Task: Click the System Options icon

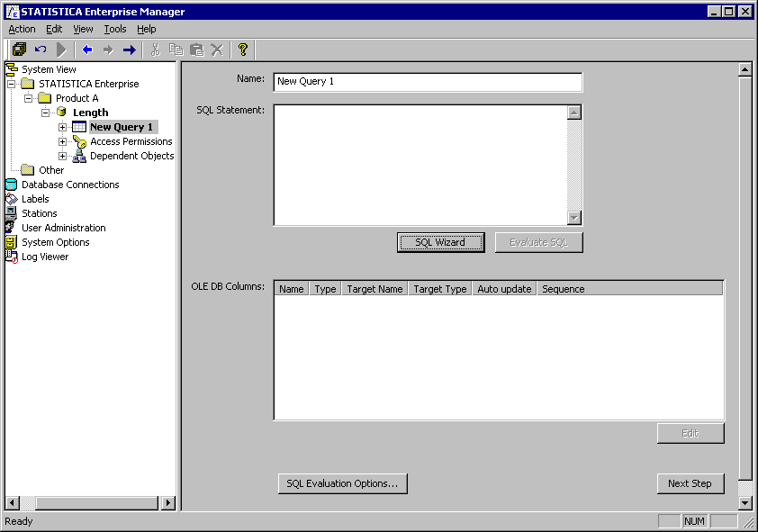Action: click(x=11, y=242)
